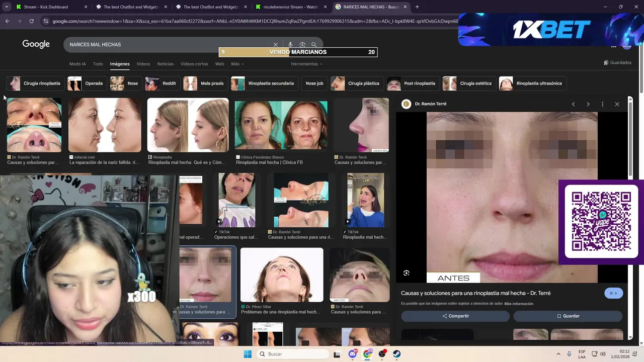Screen dimensions: 644x362
Task: Open icifacial.com nose repair thumbnail
Action: 105,125
